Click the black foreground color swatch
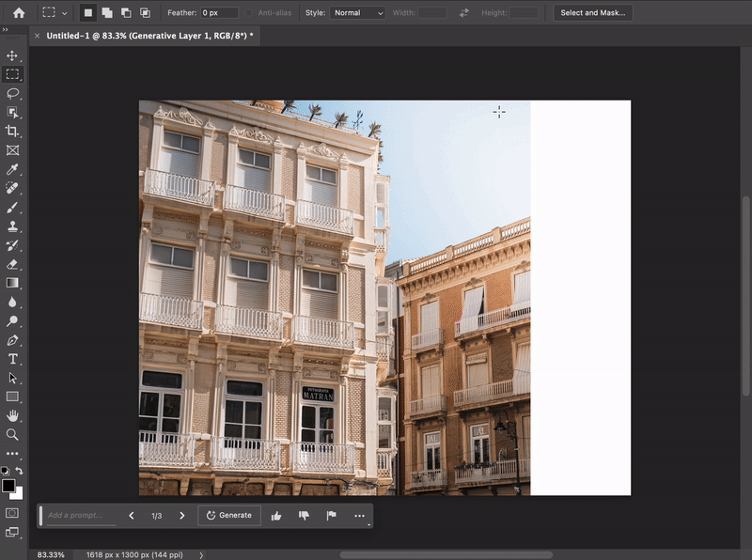Screen dimensions: 752x560 [8, 486]
